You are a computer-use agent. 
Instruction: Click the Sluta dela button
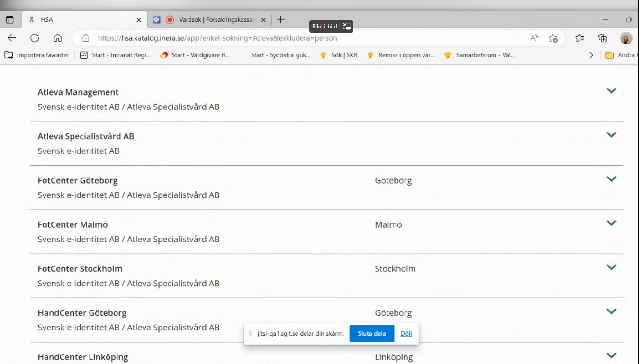371,333
